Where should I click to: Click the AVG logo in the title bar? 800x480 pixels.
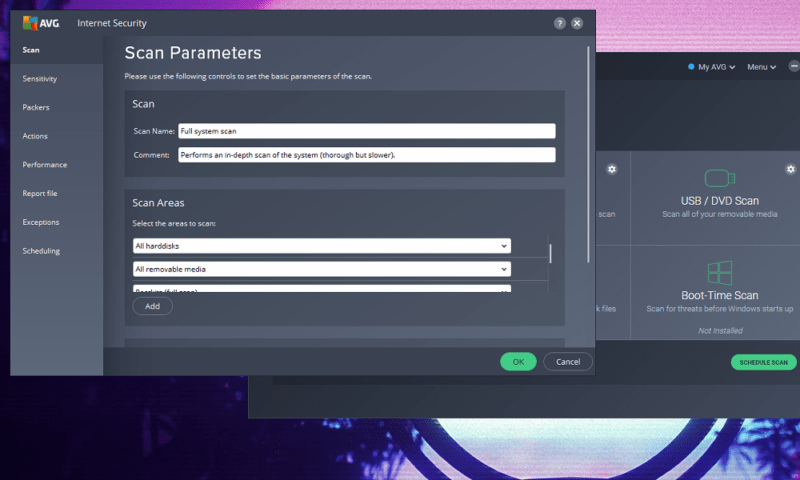pos(41,23)
